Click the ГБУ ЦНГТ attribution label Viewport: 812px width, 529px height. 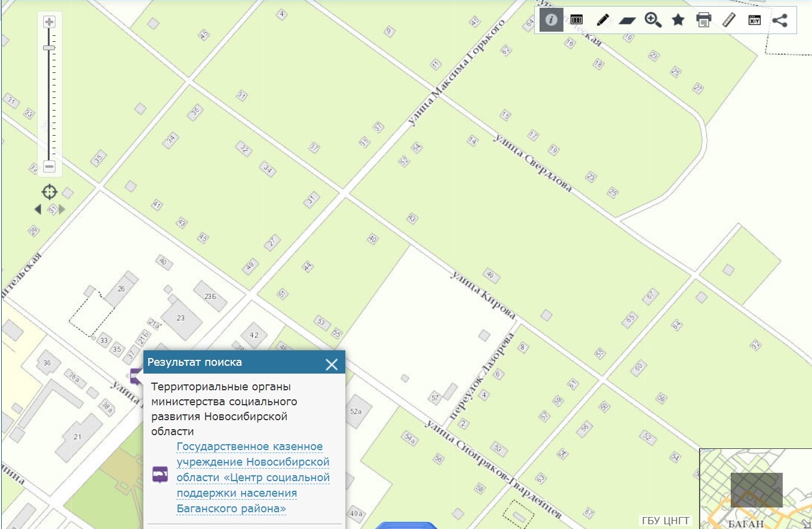pyautogui.click(x=666, y=521)
